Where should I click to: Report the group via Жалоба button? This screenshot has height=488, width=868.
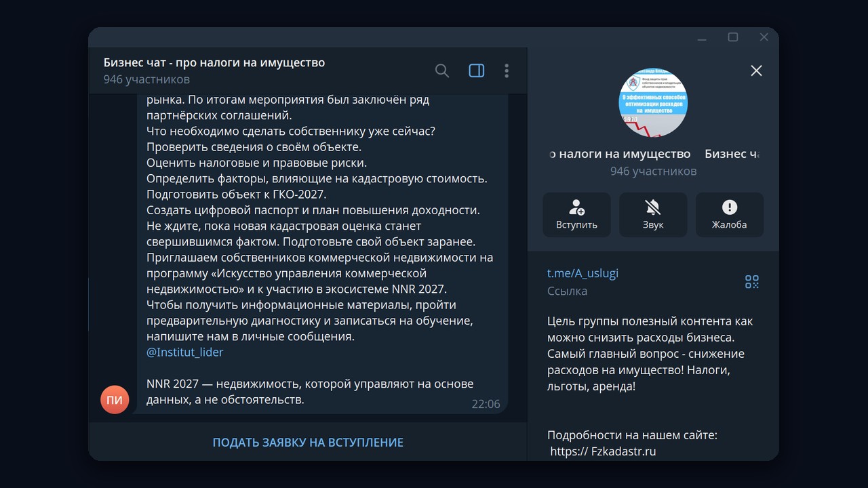730,215
